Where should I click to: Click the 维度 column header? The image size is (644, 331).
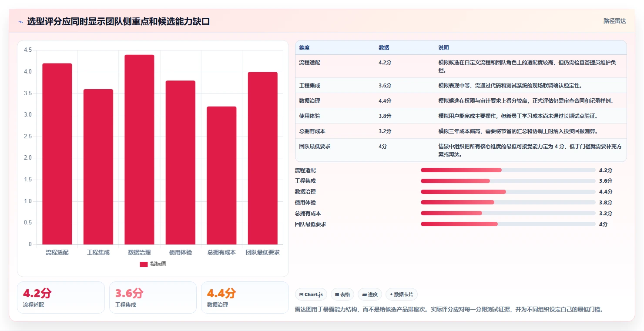(x=304, y=48)
